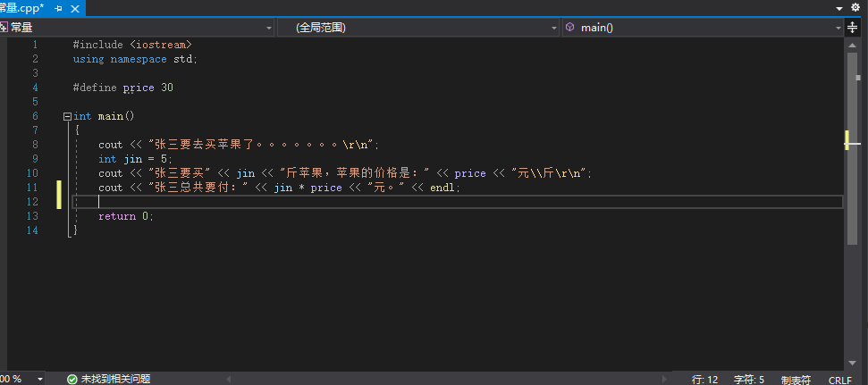Image resolution: width=868 pixels, height=385 pixels.
Task: Click the horizontal scrollbar left arrow
Action: 229,380
